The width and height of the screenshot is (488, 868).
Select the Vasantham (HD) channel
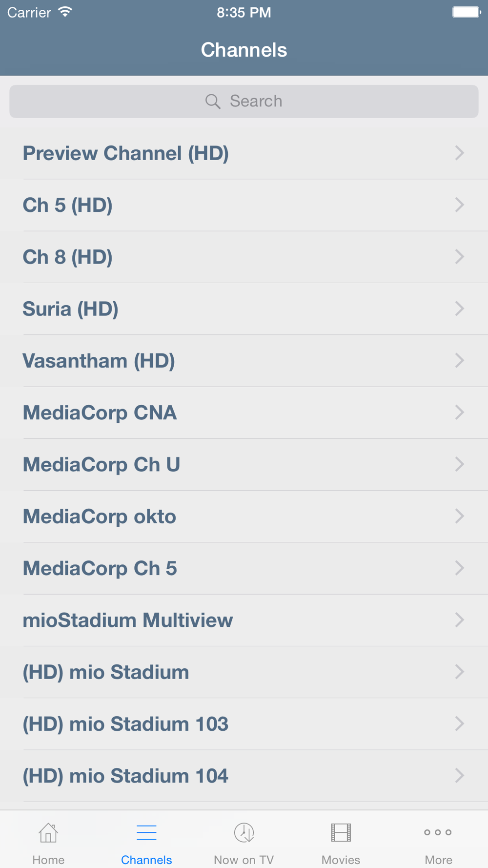(99, 361)
